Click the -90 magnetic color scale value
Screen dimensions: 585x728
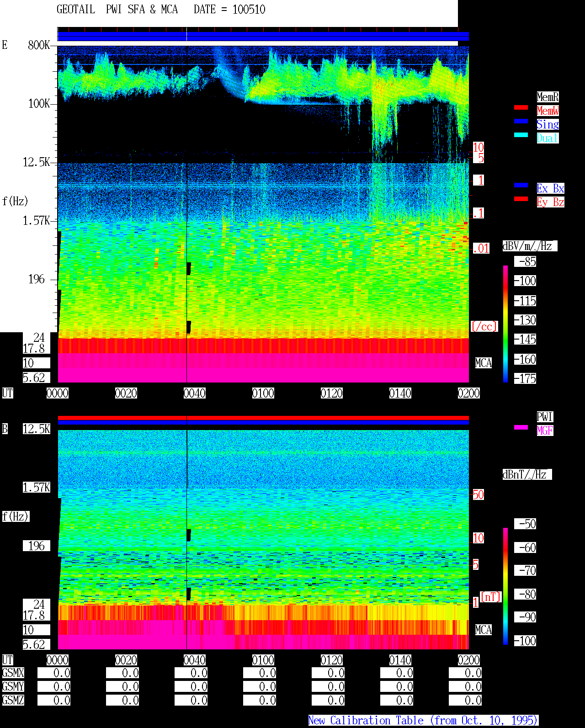[x=525, y=617]
